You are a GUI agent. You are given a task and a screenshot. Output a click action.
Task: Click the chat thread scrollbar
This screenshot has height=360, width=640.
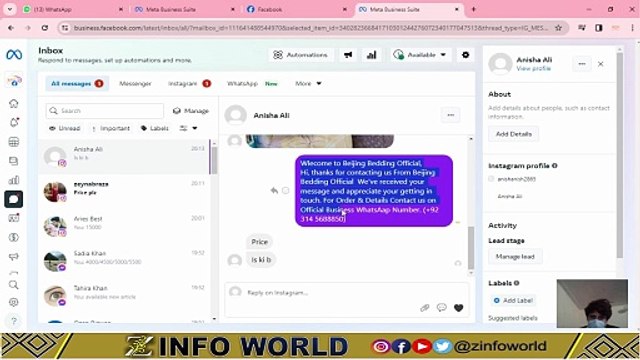(471, 247)
